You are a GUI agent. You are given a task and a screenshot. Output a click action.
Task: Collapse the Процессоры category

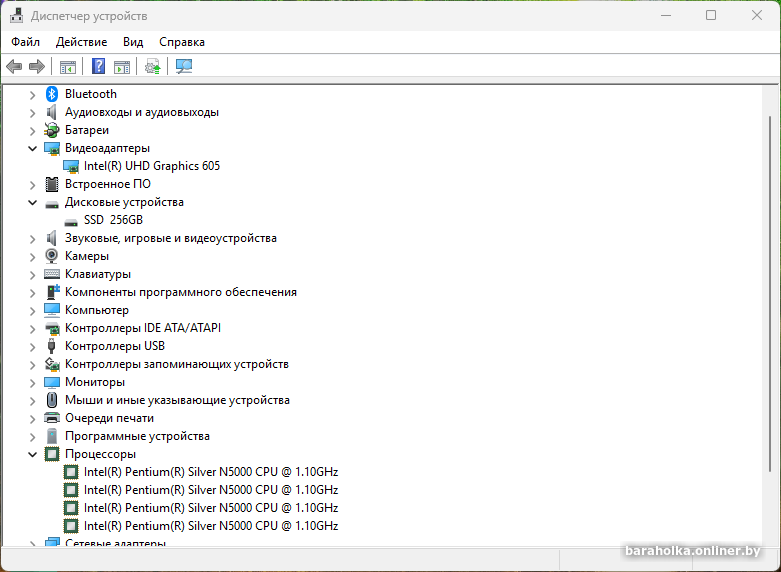click(x=32, y=454)
